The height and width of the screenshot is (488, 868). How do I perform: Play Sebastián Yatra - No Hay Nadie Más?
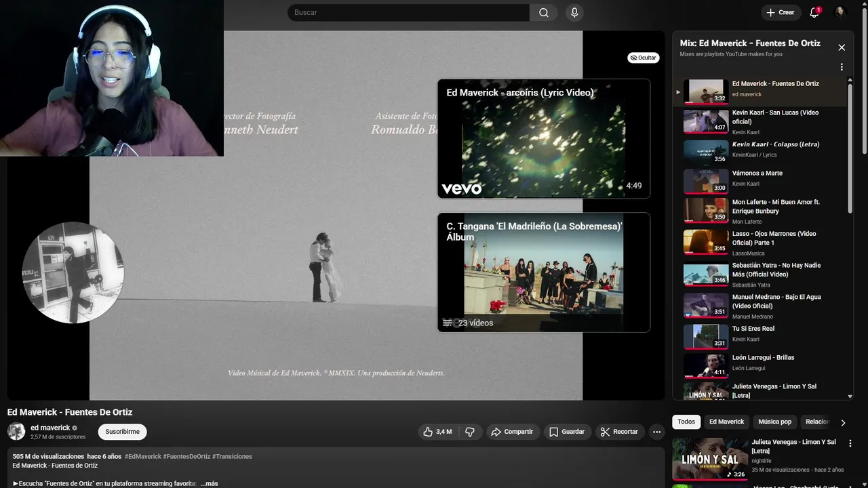click(x=759, y=274)
